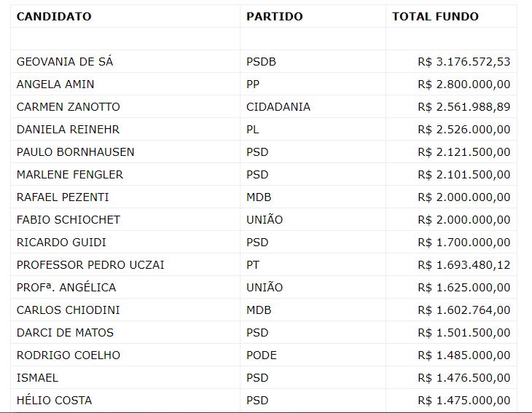Click the TOTAL FUNDO column header
The width and height of the screenshot is (532, 413).
[435, 17]
